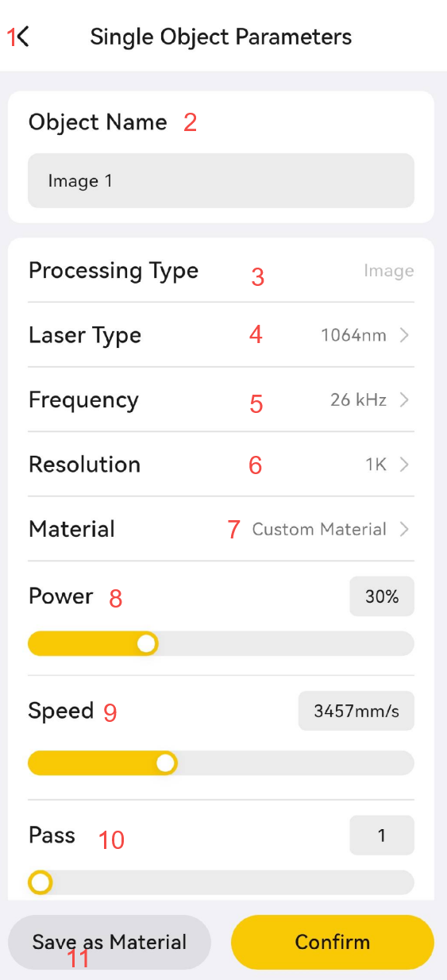Confirm the object parameters
The width and height of the screenshot is (447, 980).
[333, 943]
